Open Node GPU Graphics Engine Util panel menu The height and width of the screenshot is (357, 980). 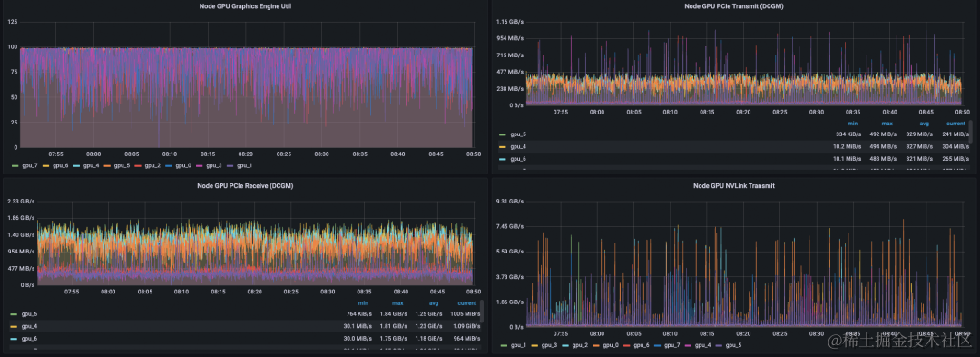pyautogui.click(x=245, y=6)
